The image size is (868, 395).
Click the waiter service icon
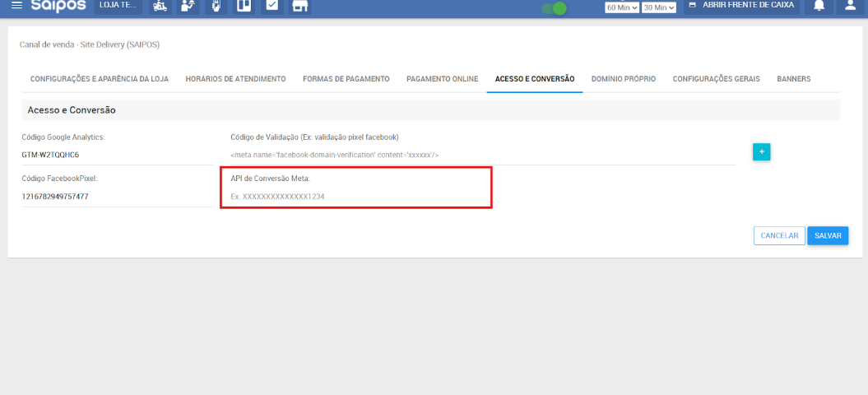pyautogui.click(x=188, y=7)
